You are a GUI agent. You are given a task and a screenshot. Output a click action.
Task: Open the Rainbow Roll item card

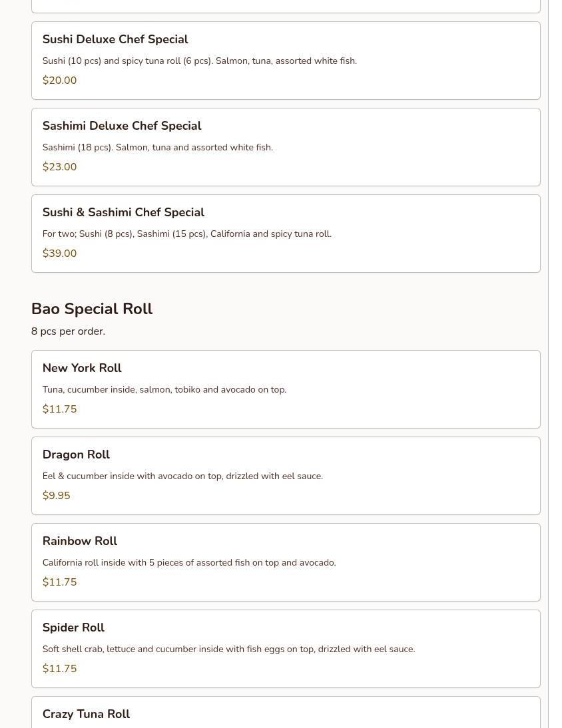tap(286, 562)
